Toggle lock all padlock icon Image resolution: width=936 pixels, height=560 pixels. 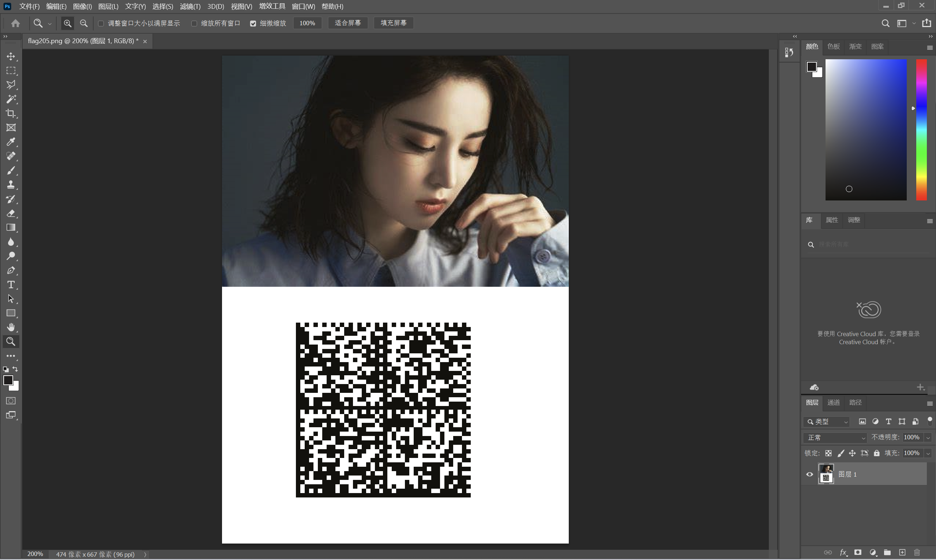(x=877, y=453)
